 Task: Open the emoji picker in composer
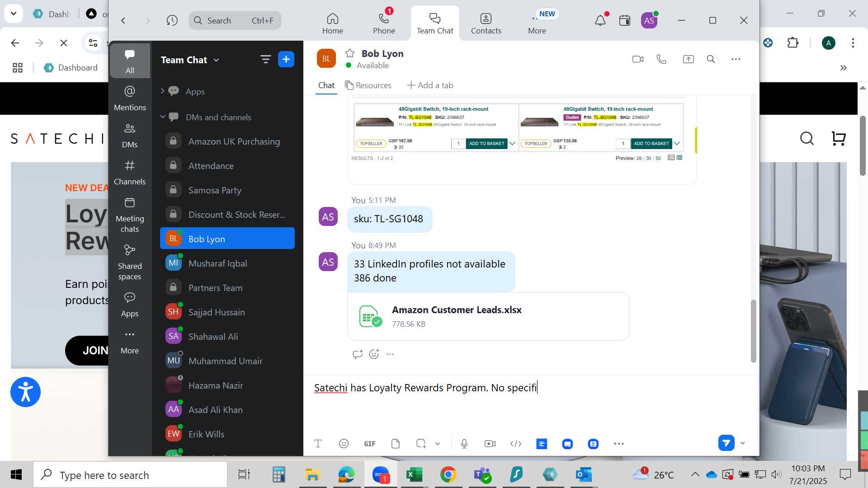[344, 444]
